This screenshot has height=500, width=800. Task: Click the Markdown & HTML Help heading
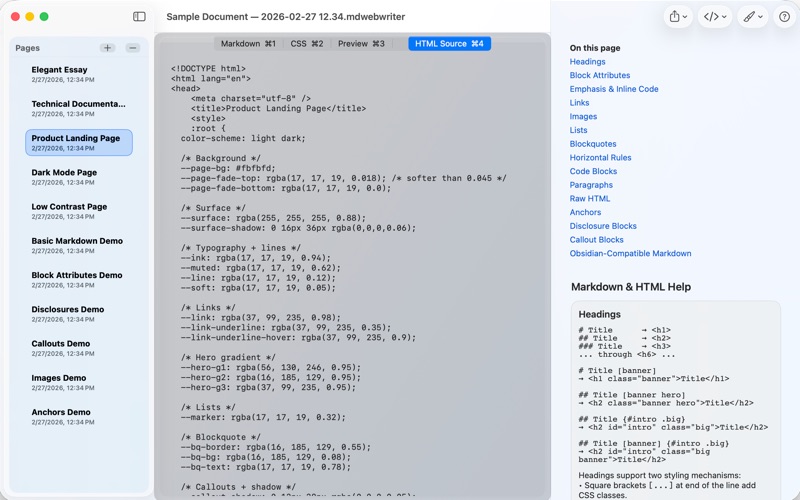pyautogui.click(x=631, y=287)
